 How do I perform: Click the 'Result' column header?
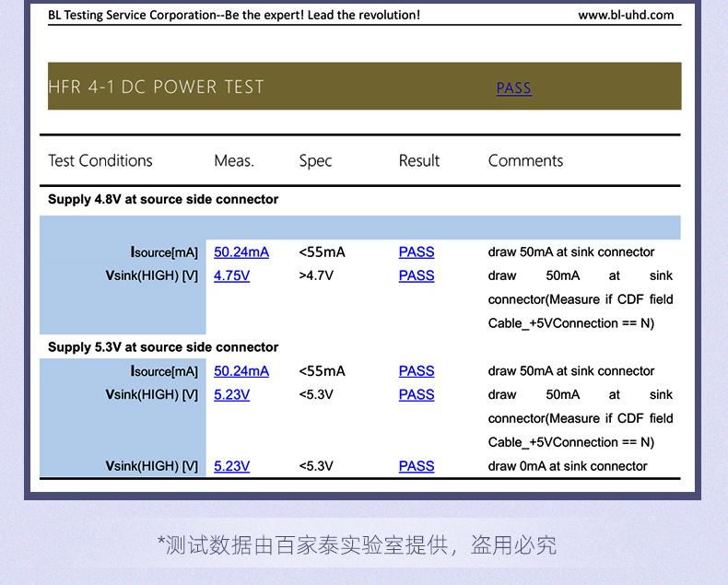418,160
